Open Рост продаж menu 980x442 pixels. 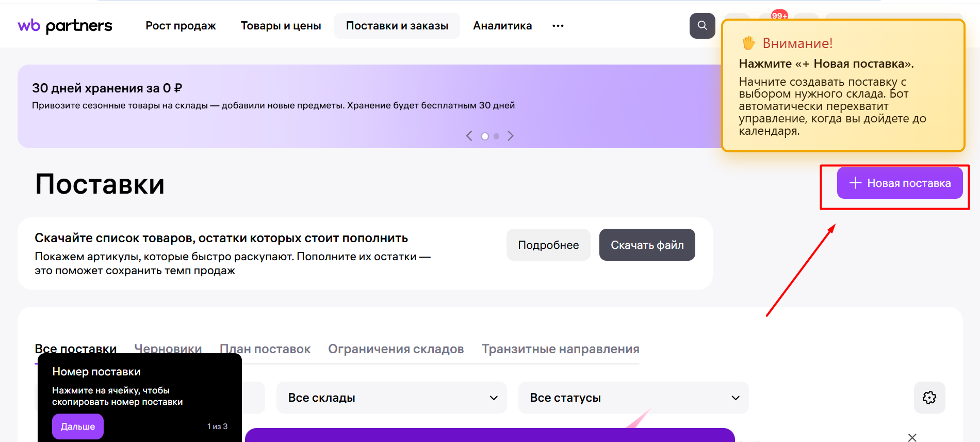point(181,26)
